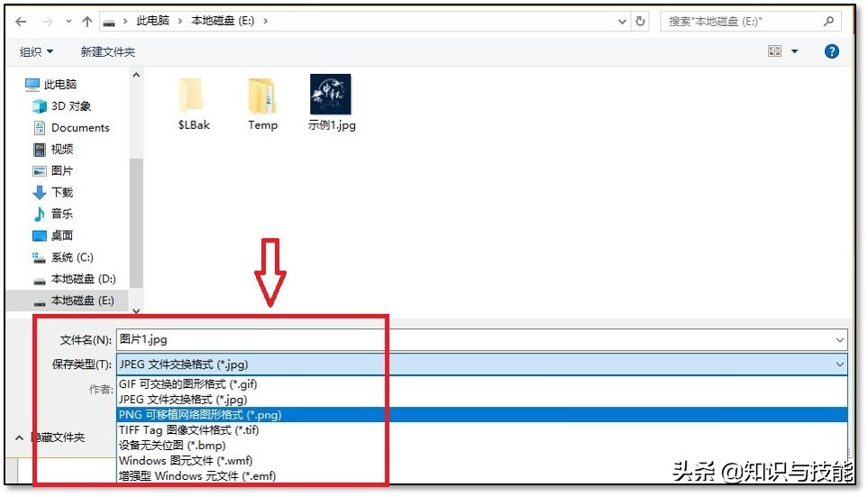Image resolution: width=868 pixels, height=497 pixels.
Task: Select 此电脑 in the navigation tree
Action: click(x=51, y=84)
